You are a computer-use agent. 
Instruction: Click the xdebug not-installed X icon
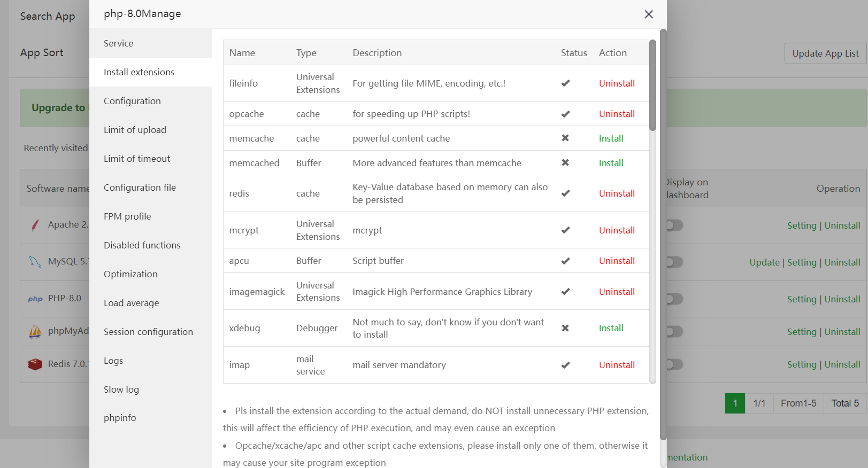click(565, 328)
